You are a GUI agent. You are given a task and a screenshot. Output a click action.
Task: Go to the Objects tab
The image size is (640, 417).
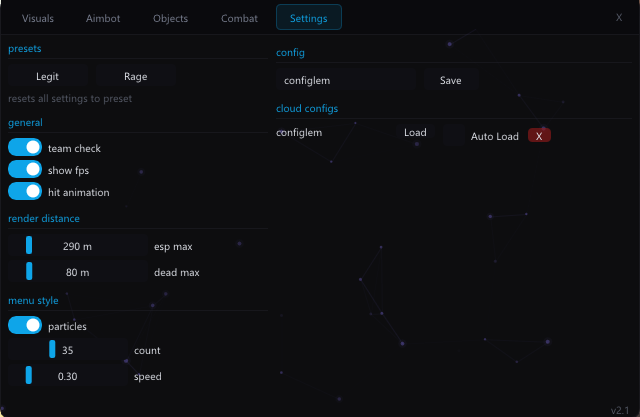(170, 18)
